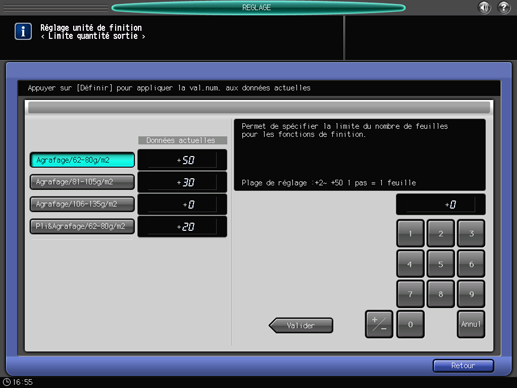Click the 'Appuyer sur [Définir]' instruction line
Screen dimensions: 517x388
[169, 88]
